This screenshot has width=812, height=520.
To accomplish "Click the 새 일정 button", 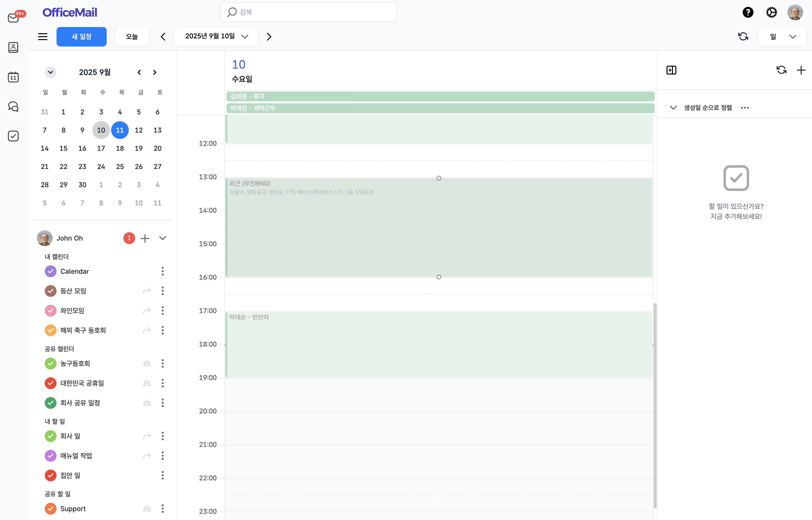I will click(81, 36).
